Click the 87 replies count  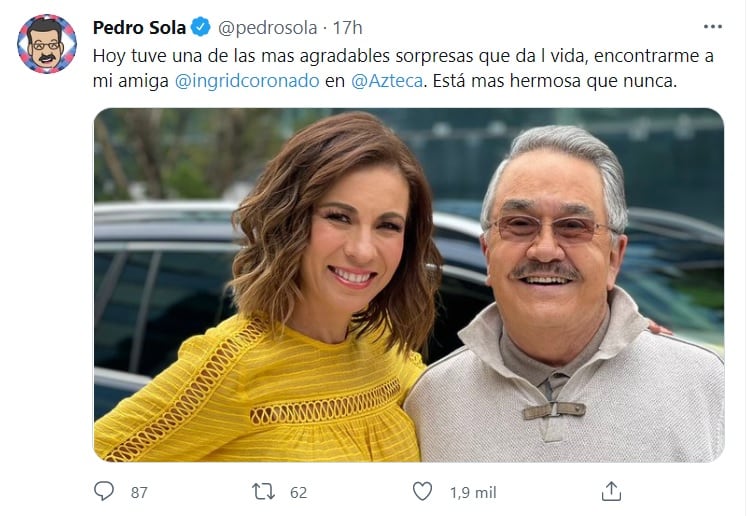[x=139, y=492]
